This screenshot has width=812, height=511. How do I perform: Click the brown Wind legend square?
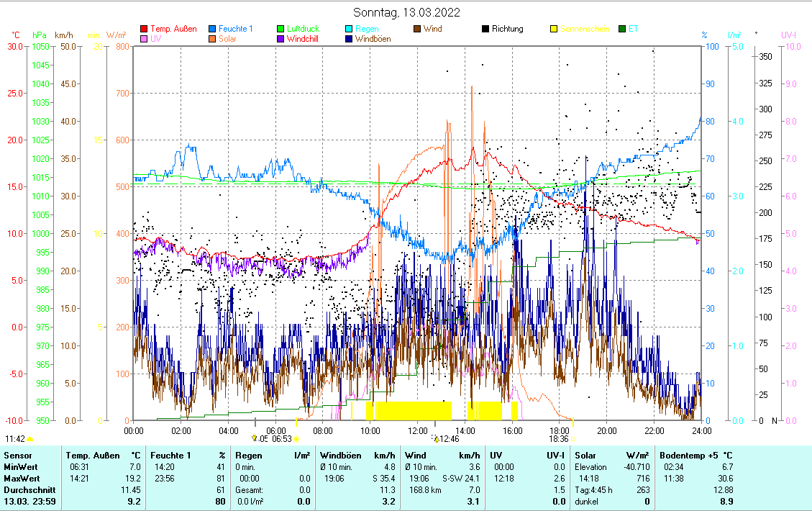tap(417, 29)
